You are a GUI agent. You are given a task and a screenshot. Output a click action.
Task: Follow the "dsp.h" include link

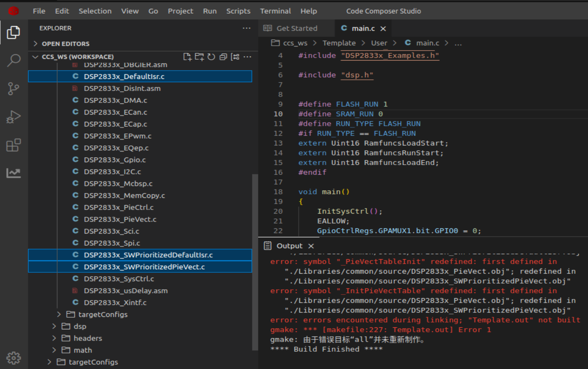[357, 75]
